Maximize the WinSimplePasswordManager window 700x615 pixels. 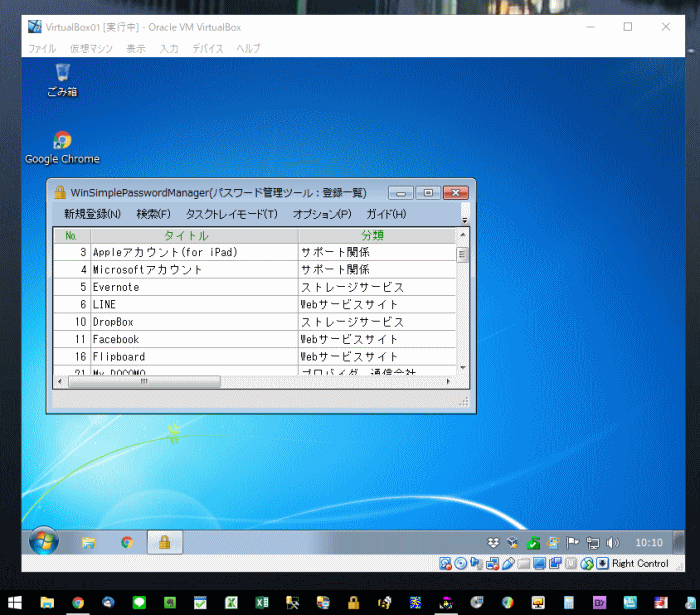click(428, 193)
